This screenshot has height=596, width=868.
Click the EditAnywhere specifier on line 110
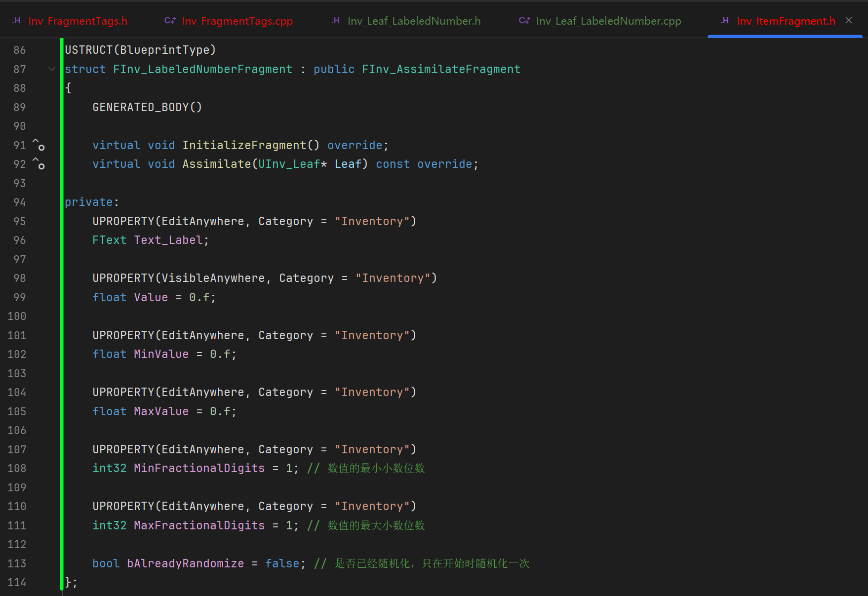click(202, 506)
